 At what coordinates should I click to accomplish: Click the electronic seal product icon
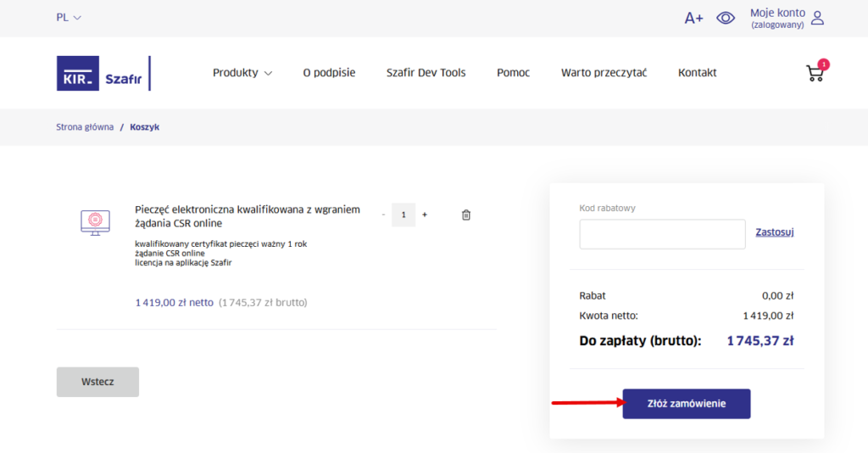95,222
